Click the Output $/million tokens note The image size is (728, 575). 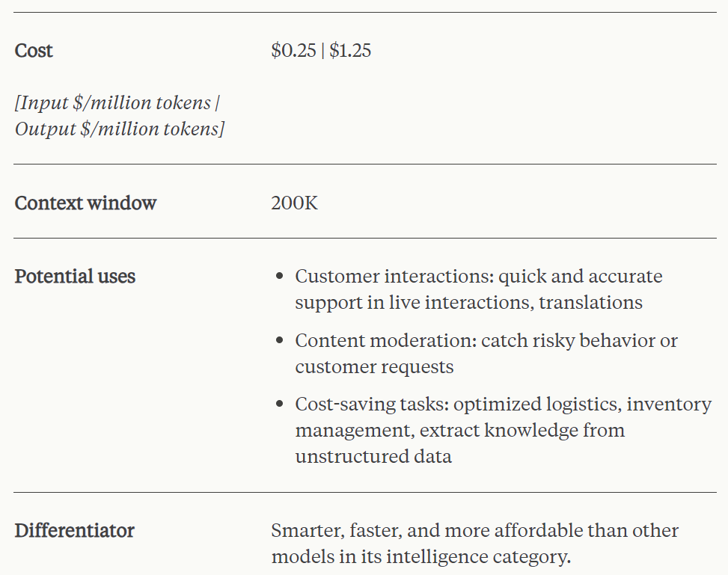(x=120, y=129)
